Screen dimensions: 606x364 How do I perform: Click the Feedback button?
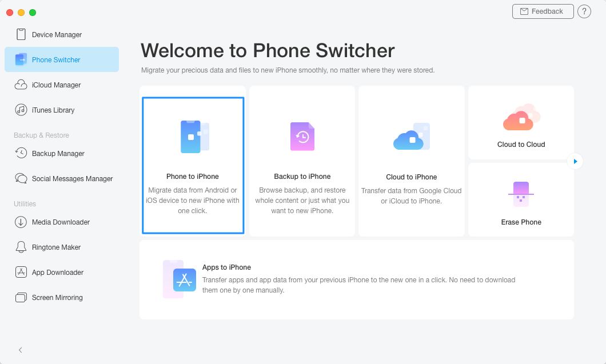[543, 11]
